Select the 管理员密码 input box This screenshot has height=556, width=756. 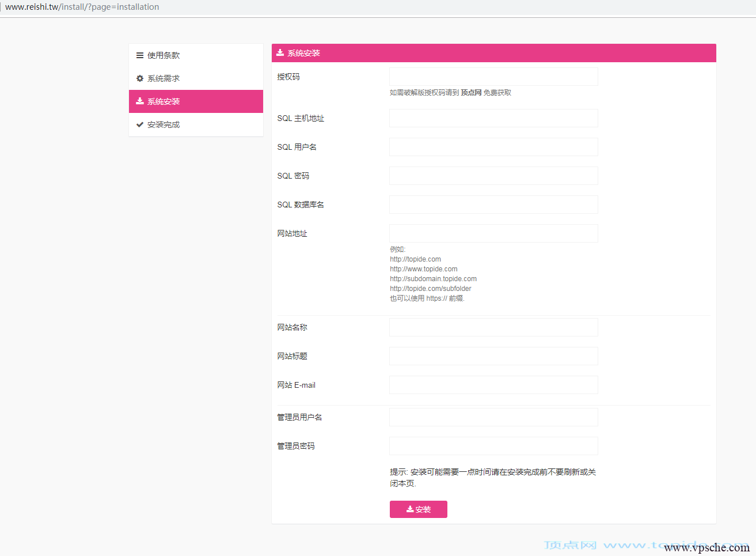coord(493,446)
